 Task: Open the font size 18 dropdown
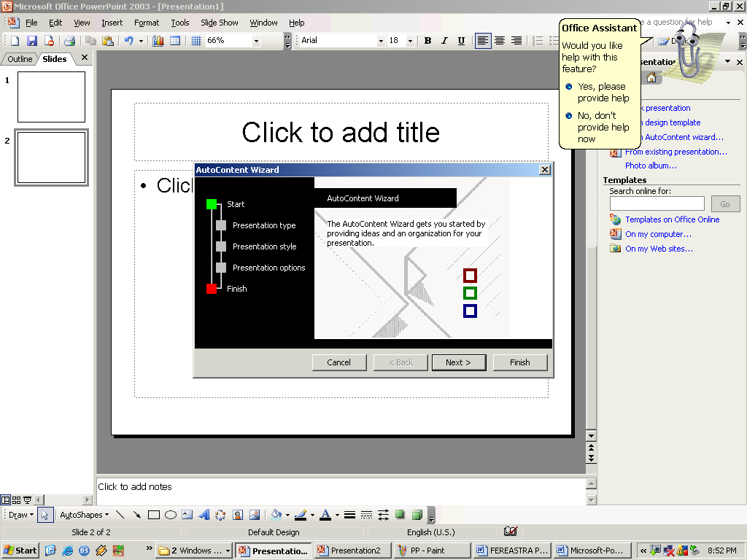(410, 41)
